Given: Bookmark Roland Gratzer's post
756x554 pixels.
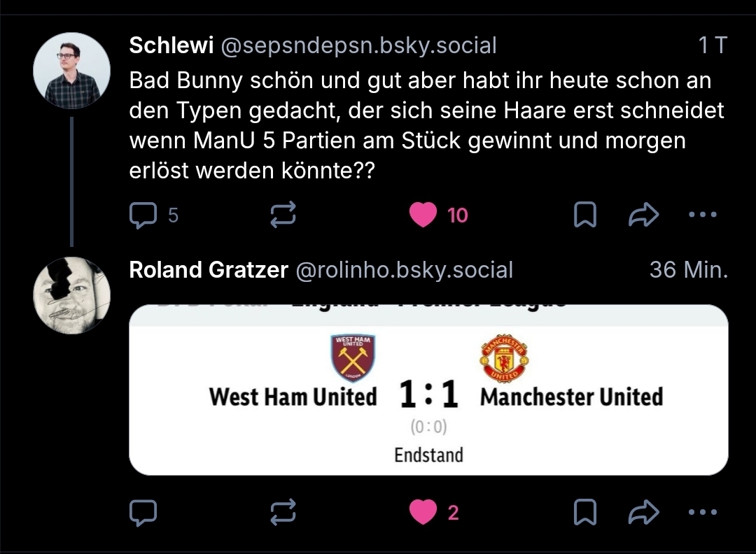Looking at the screenshot, I should click(585, 513).
